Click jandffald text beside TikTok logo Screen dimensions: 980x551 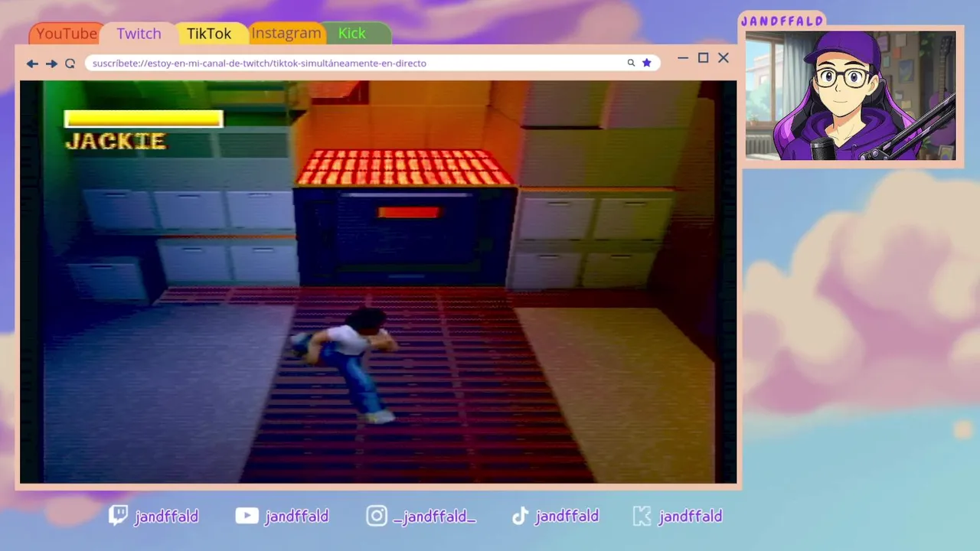[x=567, y=517]
